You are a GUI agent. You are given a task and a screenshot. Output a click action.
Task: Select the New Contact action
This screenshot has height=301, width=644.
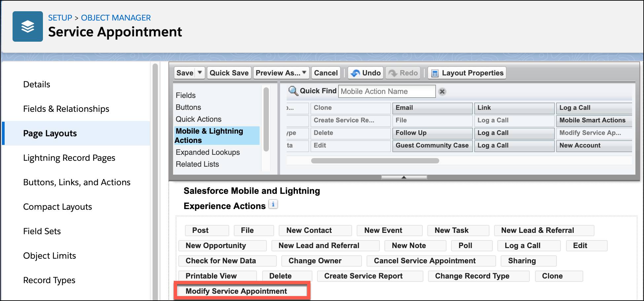[x=315, y=230]
